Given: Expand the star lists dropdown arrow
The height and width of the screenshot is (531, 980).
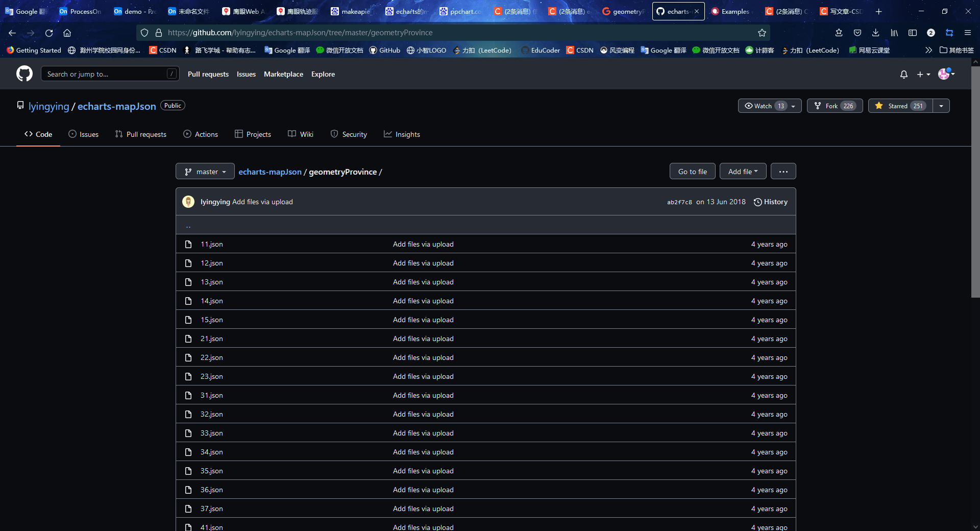Looking at the screenshot, I should [x=941, y=106].
